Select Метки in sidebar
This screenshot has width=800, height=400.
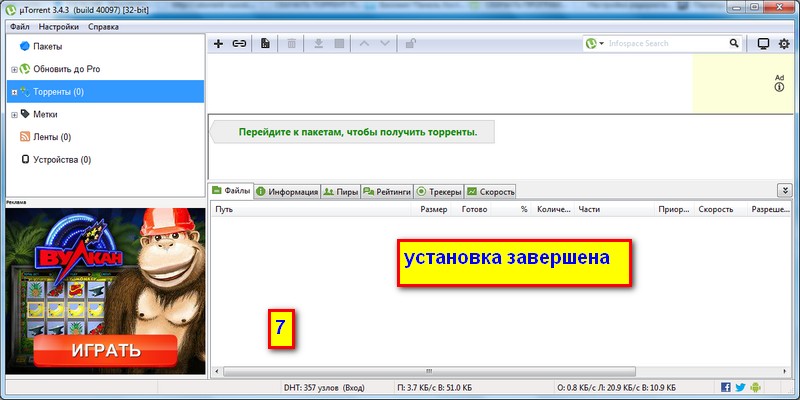105,114
